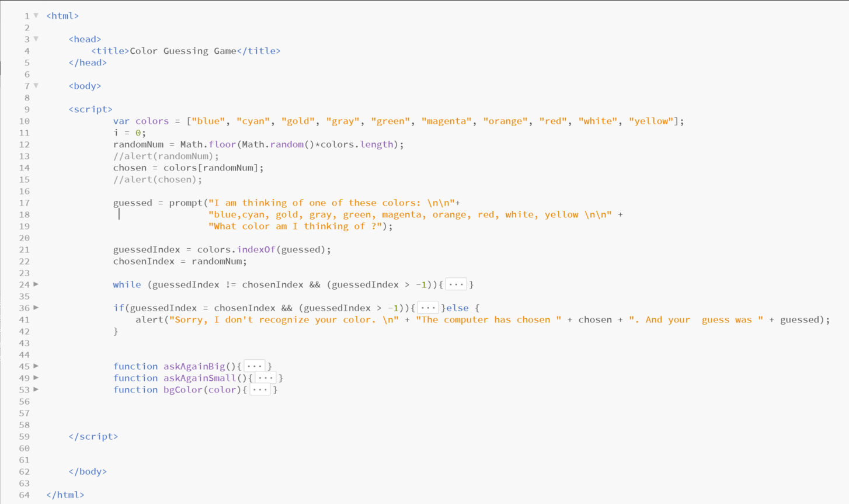Unfold askAgainBig function using gutter arrow

pyautogui.click(x=36, y=366)
